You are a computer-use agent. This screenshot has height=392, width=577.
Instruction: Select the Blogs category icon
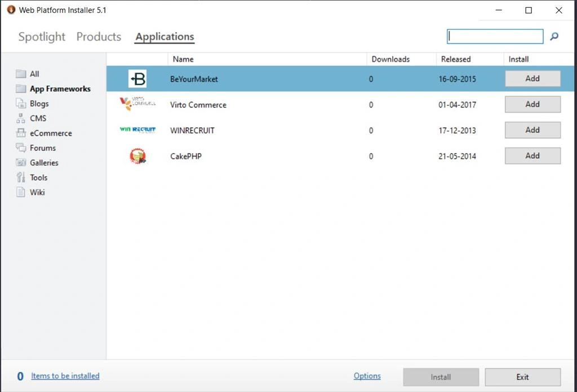click(21, 103)
